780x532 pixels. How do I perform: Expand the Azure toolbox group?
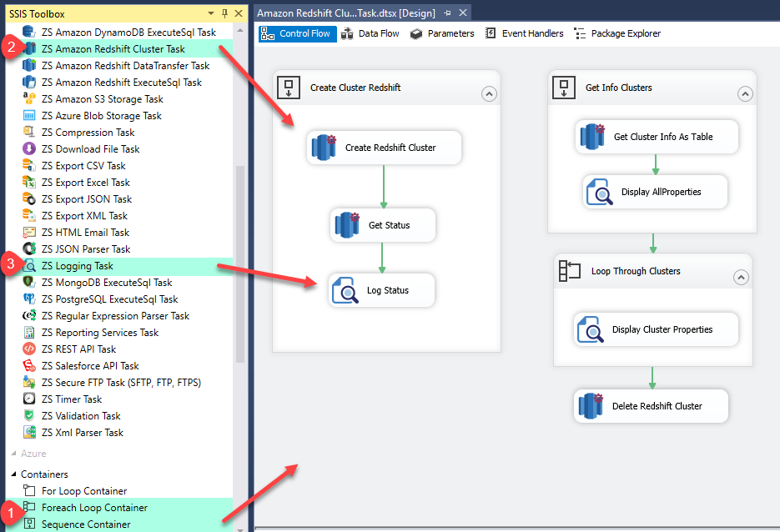click(13, 454)
